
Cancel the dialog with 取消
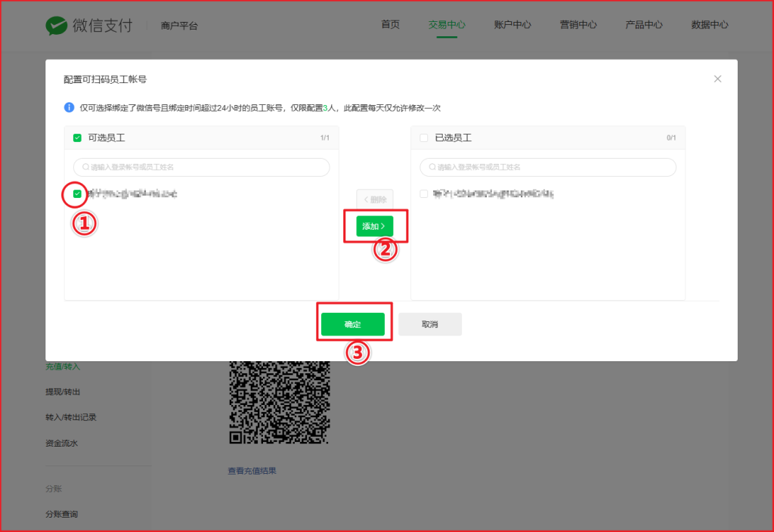pyautogui.click(x=430, y=324)
